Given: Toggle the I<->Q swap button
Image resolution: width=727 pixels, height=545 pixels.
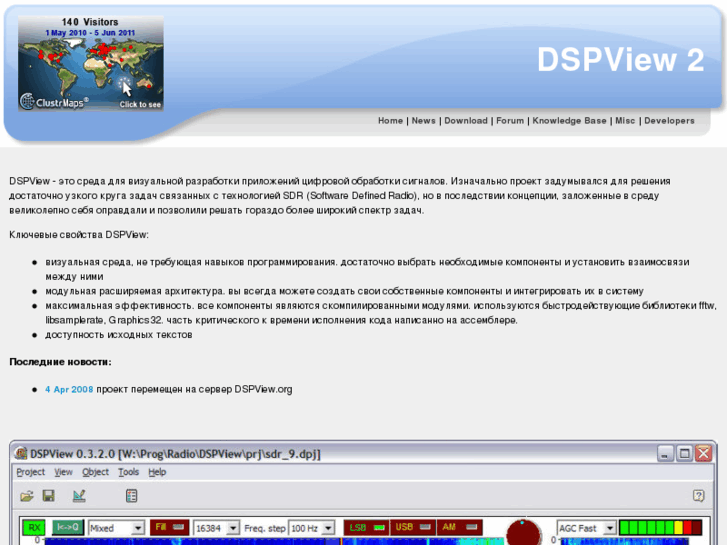Looking at the screenshot, I should pos(68,527).
